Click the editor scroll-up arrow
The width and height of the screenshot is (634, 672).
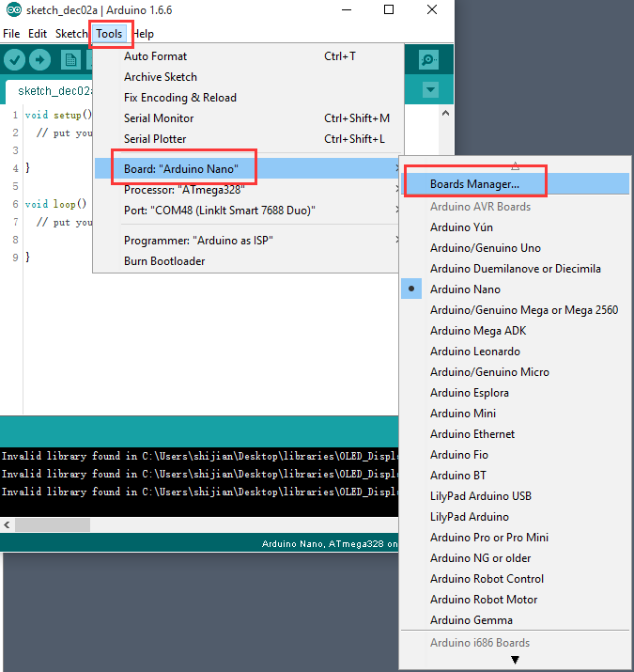[x=445, y=113]
